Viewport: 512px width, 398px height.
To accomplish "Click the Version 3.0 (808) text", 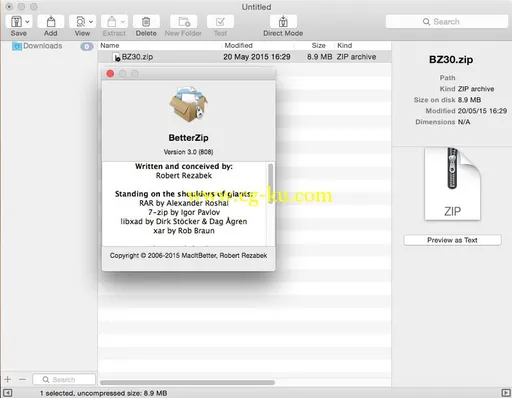I will pos(188,152).
